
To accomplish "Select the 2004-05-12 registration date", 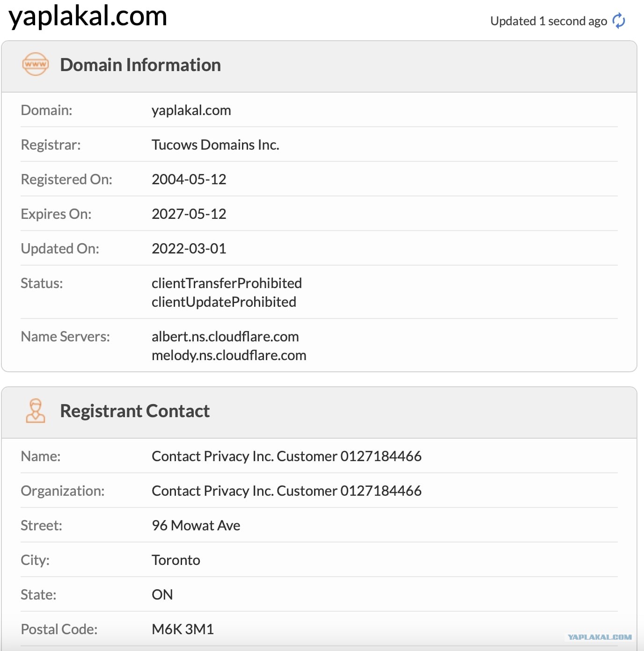I will (189, 179).
